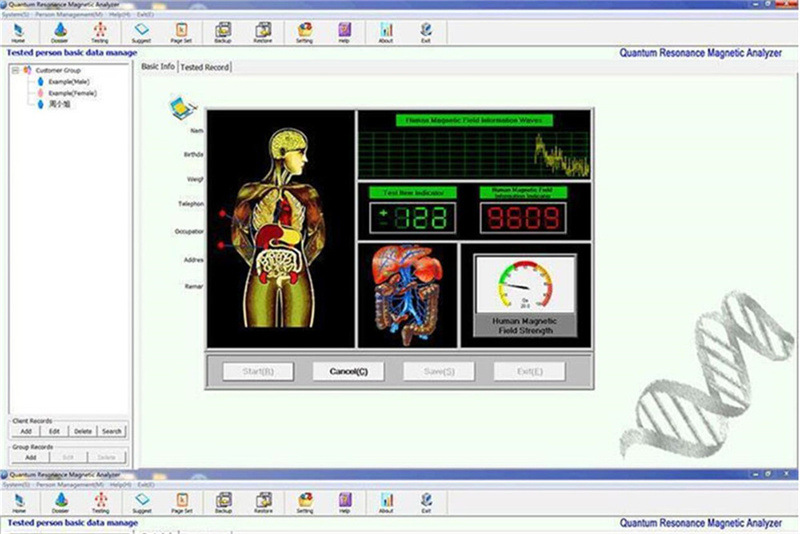Click Backup in the upper window toolbar
The height and width of the screenshot is (534, 800).
(x=223, y=33)
